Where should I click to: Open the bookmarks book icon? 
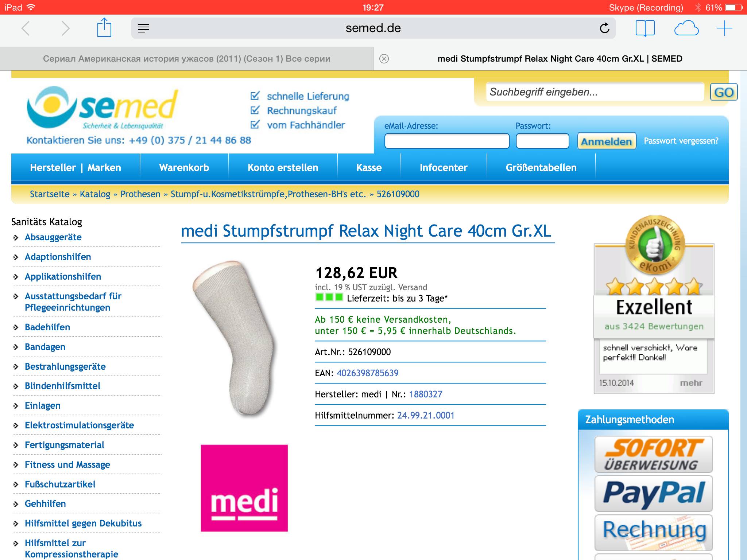pos(645,28)
